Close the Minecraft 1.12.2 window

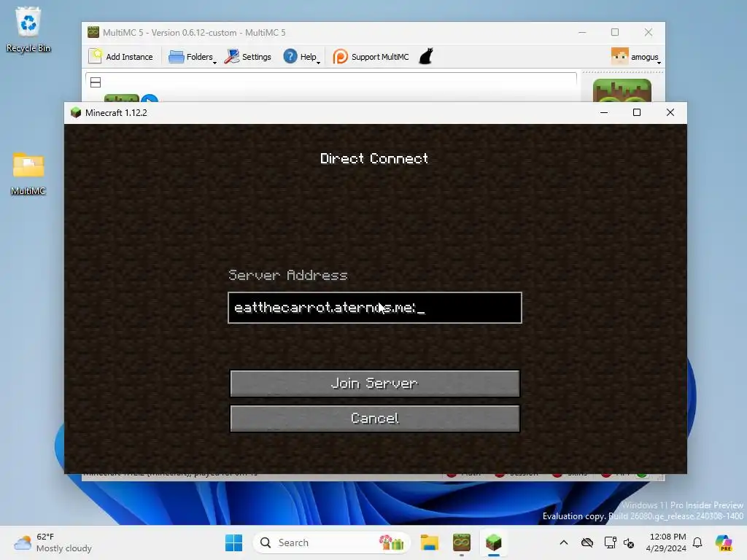tap(670, 112)
